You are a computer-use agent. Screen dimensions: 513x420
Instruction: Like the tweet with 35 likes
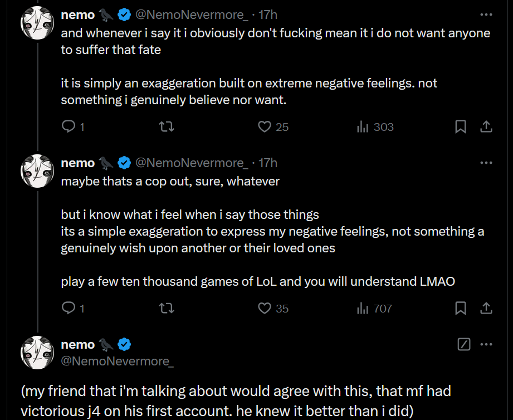[x=265, y=308]
